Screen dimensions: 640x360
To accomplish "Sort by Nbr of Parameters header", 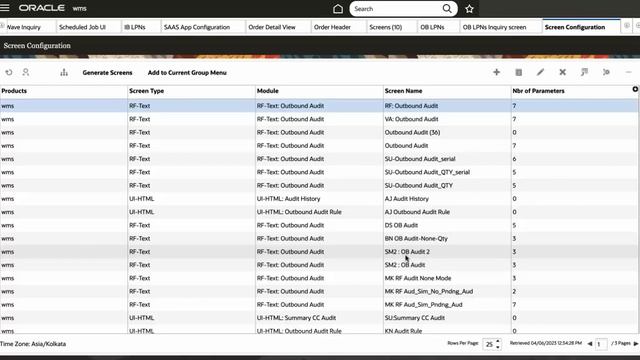I will 538,91.
